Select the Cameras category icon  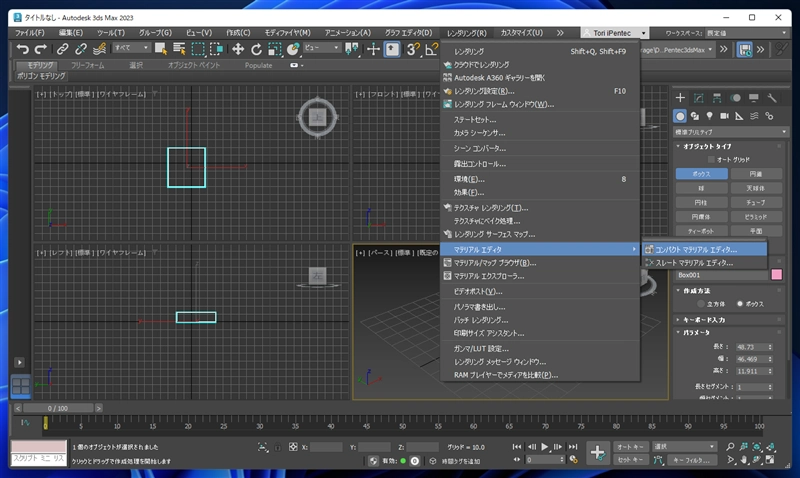pos(724,116)
